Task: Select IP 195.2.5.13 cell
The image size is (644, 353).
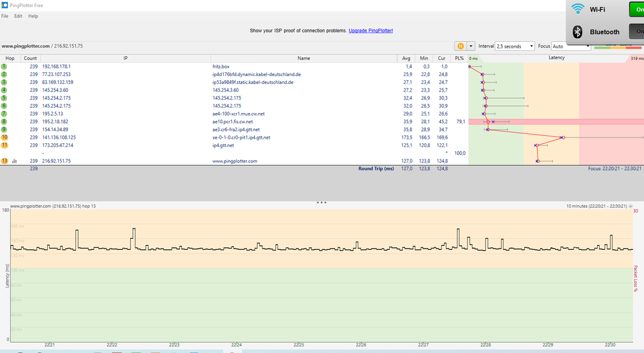Action: point(53,114)
